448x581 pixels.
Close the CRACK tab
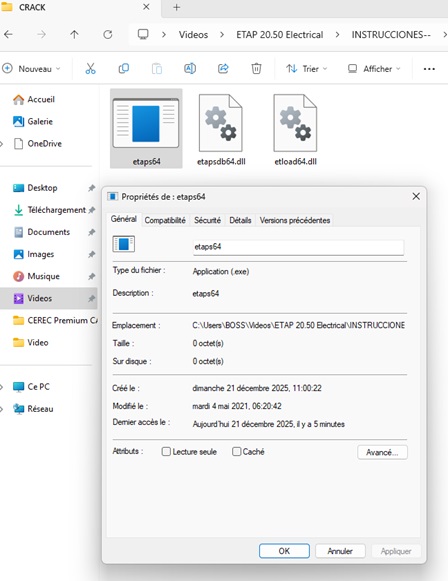click(x=146, y=7)
